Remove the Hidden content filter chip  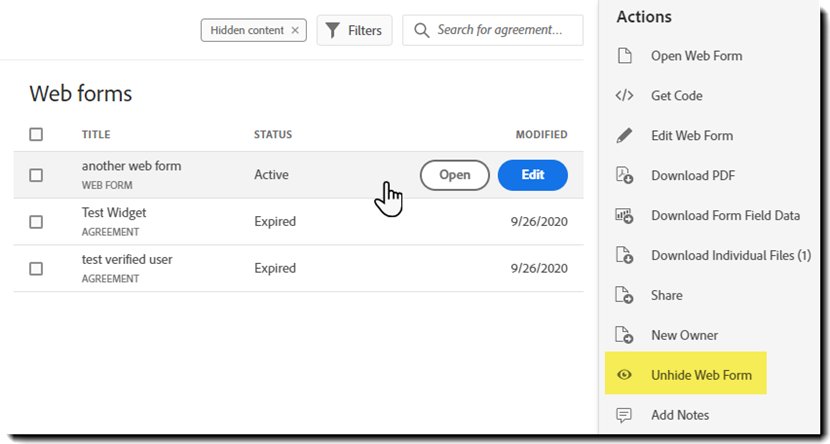tap(295, 30)
